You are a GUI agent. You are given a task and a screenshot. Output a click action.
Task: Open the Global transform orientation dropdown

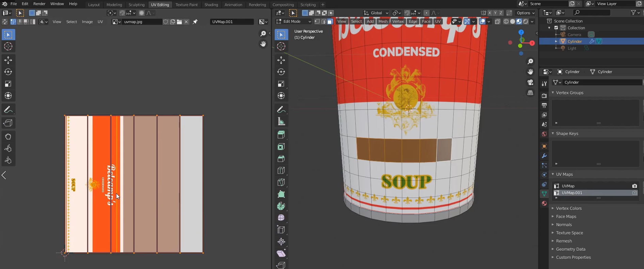tap(376, 13)
